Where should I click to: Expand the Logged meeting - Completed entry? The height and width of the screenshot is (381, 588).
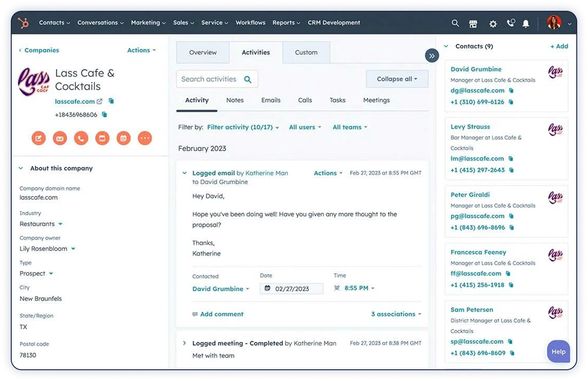point(184,343)
